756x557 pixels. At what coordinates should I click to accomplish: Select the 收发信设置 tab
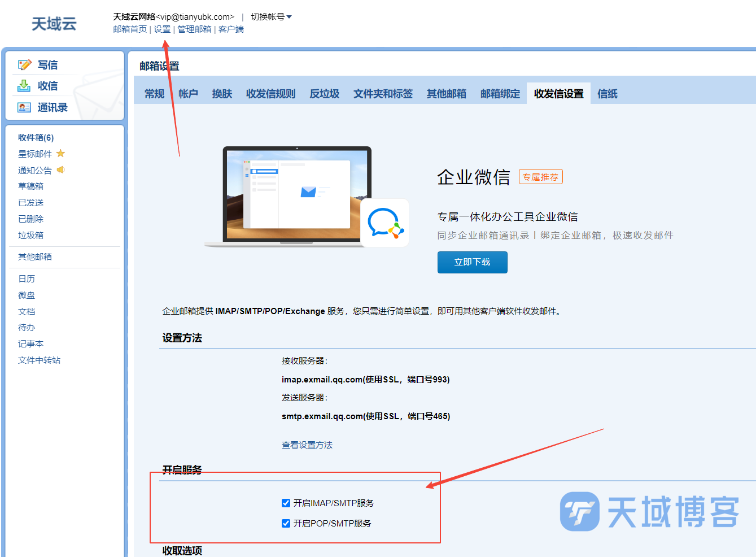558,94
